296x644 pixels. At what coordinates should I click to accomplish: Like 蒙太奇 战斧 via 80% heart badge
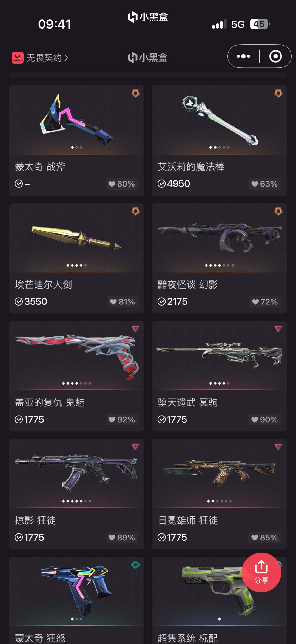point(122,184)
